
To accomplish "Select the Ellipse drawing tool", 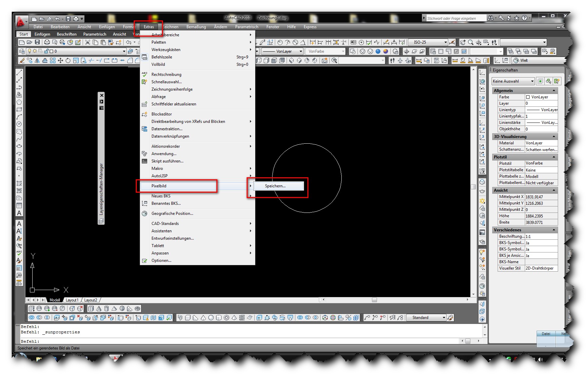I will tap(19, 146).
